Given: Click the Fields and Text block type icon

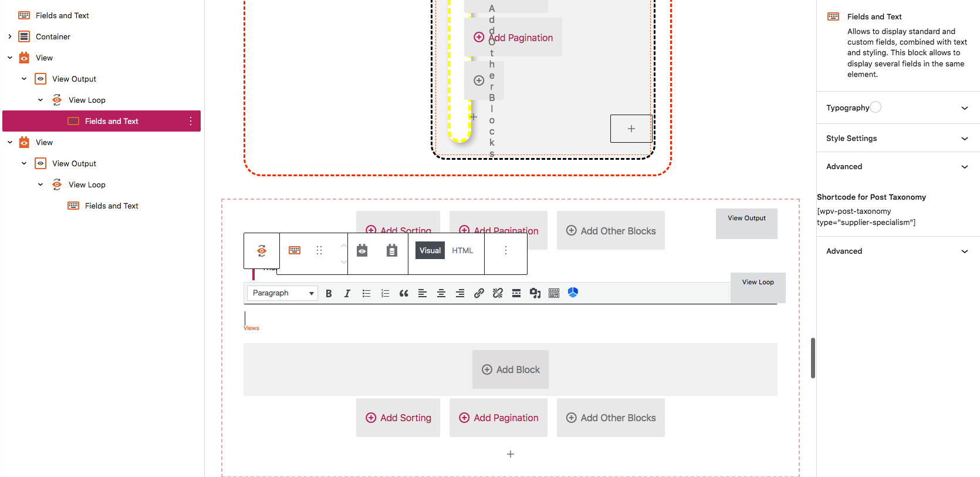Looking at the screenshot, I should 295,250.
